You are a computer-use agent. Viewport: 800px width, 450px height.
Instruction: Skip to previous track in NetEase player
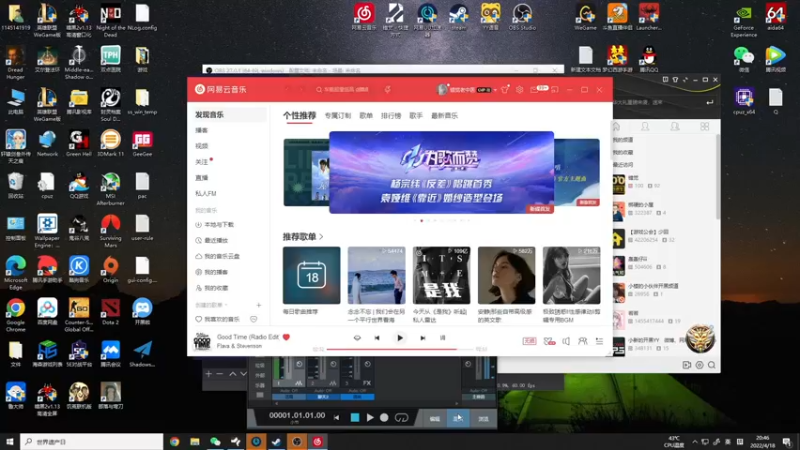pos(377,338)
